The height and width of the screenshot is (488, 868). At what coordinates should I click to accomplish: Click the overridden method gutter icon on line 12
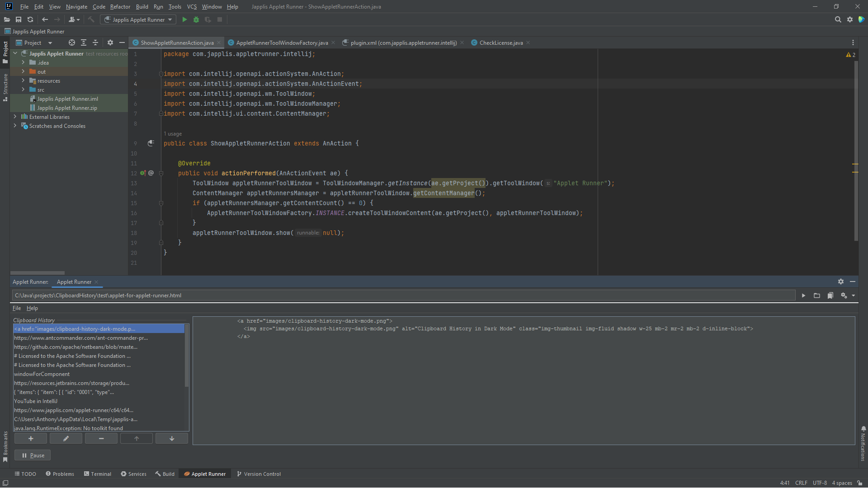point(143,173)
